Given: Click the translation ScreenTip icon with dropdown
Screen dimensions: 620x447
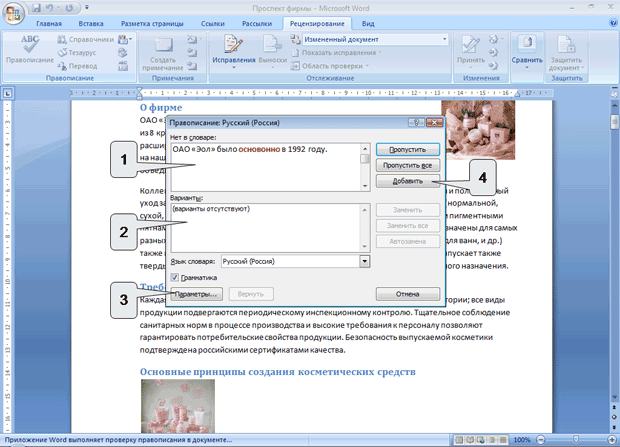Looking at the screenshot, I should pos(125,39).
